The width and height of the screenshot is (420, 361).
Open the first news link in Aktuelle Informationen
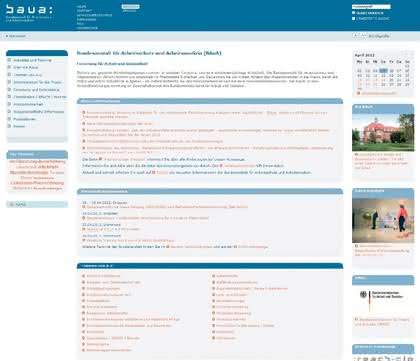(205, 115)
